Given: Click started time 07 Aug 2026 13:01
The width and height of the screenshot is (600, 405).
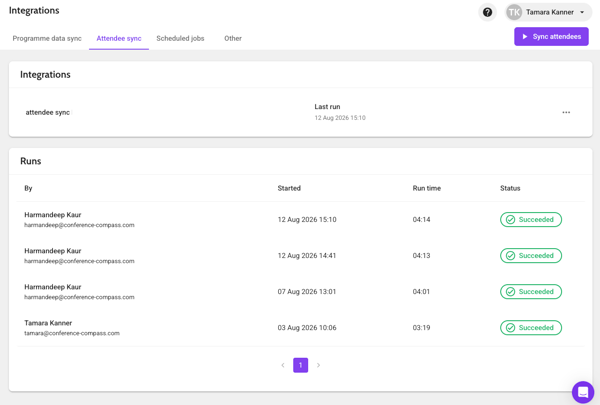Looking at the screenshot, I should pos(307,291).
